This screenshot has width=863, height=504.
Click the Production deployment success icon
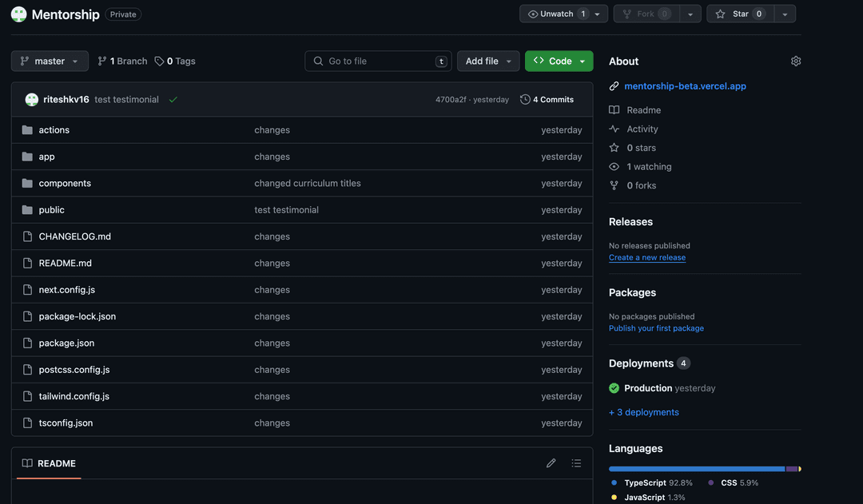(x=614, y=388)
